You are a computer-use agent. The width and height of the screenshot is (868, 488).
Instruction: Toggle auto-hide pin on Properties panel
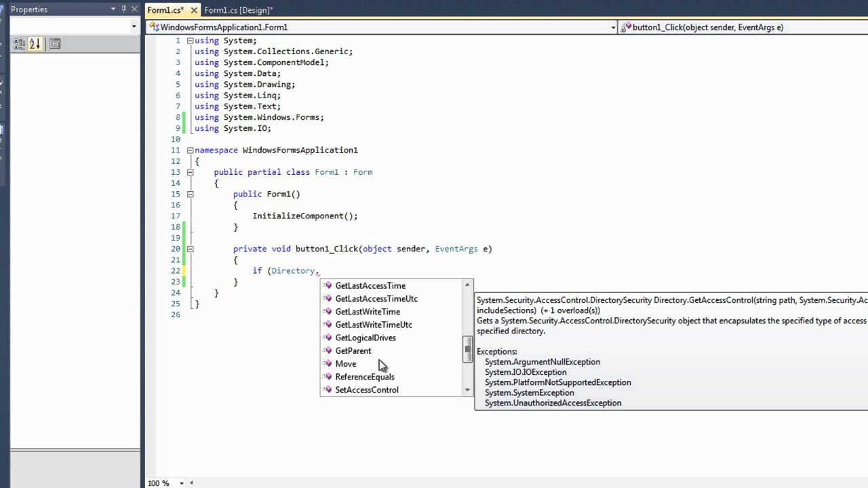[x=124, y=9]
